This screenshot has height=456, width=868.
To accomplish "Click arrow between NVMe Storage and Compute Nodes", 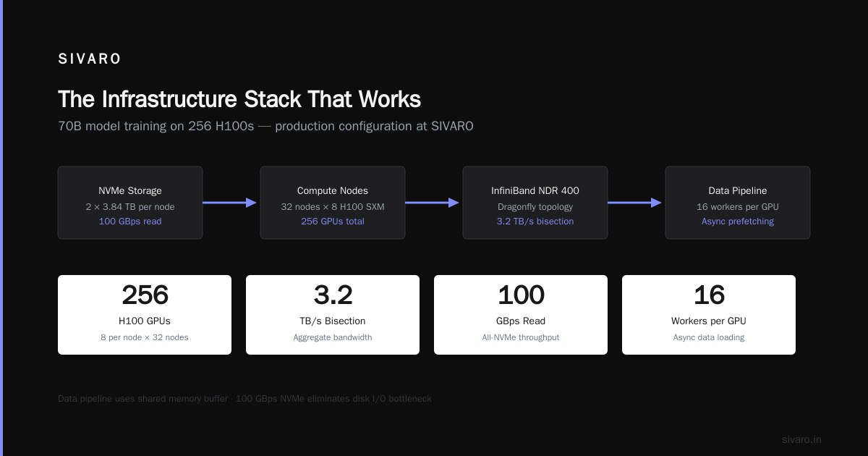I will coord(230,203).
